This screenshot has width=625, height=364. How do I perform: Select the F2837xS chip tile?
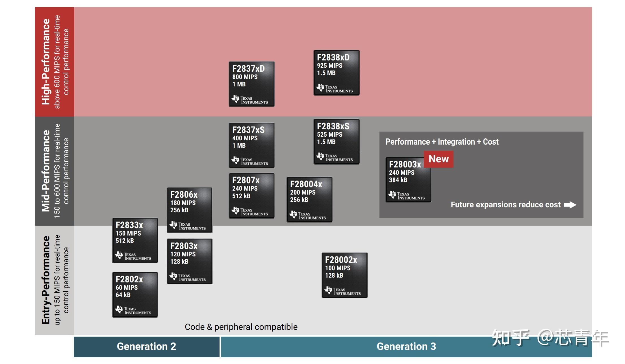(251, 145)
